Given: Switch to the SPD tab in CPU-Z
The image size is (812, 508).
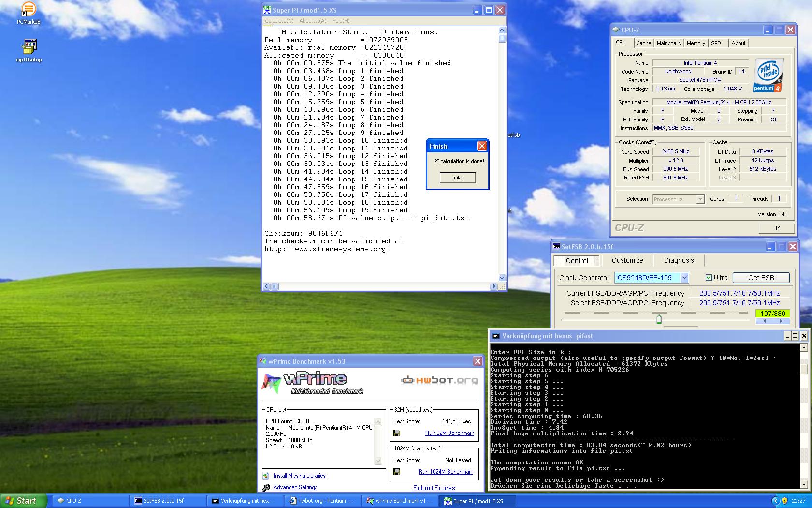Looking at the screenshot, I should tap(716, 43).
